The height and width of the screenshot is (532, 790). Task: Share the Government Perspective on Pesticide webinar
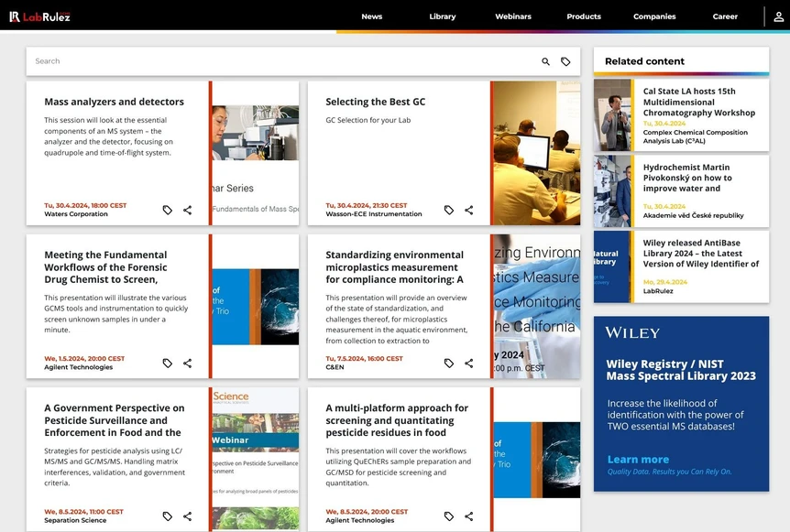188,516
